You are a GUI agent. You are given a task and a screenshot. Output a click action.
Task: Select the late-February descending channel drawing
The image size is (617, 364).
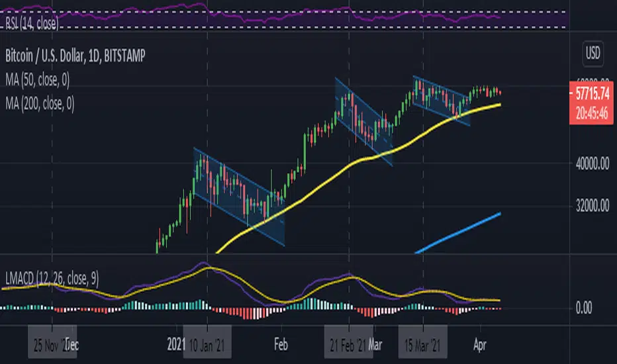point(363,121)
